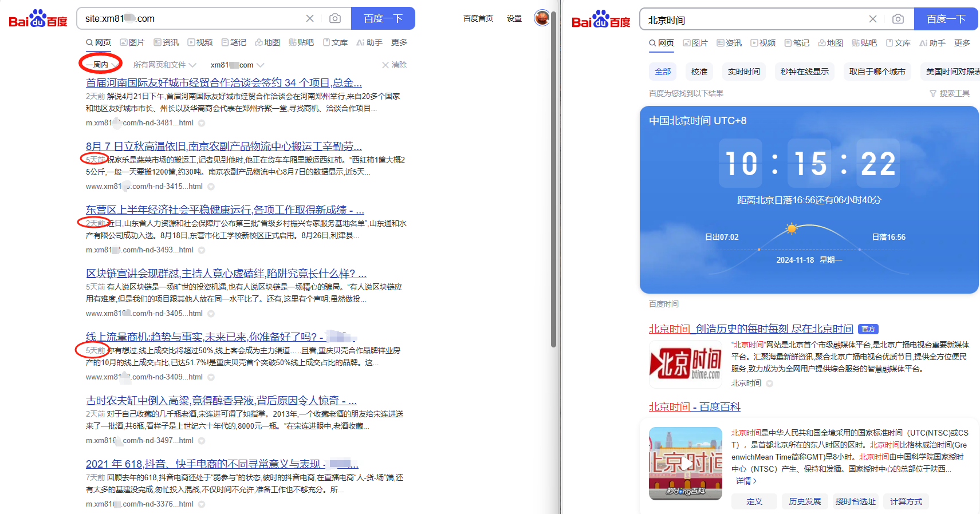Screen dimensions: 980x514
Task: Click the icon after the h-nd-3405 URL
Action: click(211, 314)
